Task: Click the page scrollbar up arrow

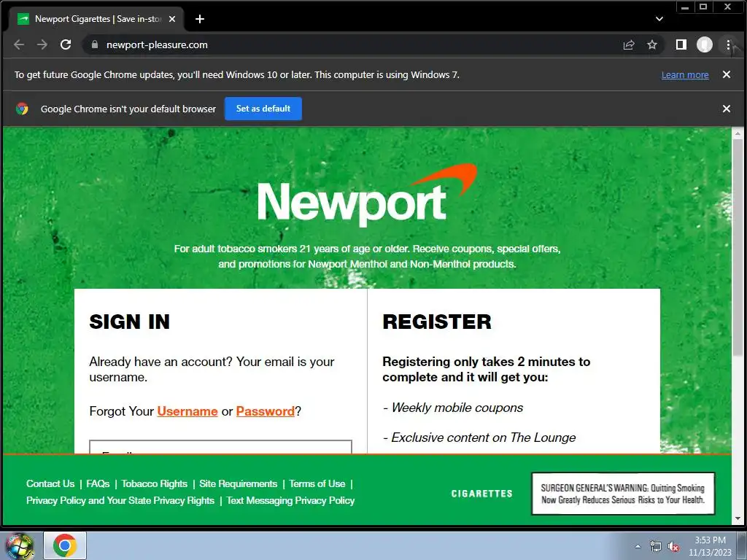Action: point(738,133)
